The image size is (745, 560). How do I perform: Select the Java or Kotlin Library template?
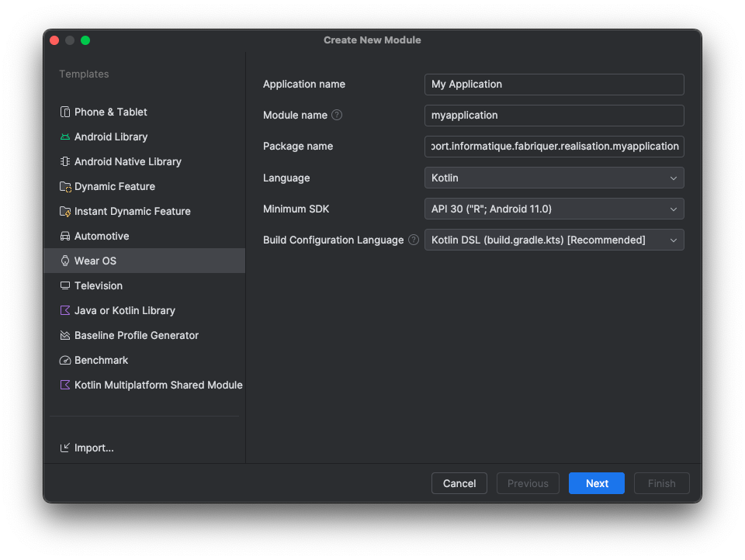(124, 310)
